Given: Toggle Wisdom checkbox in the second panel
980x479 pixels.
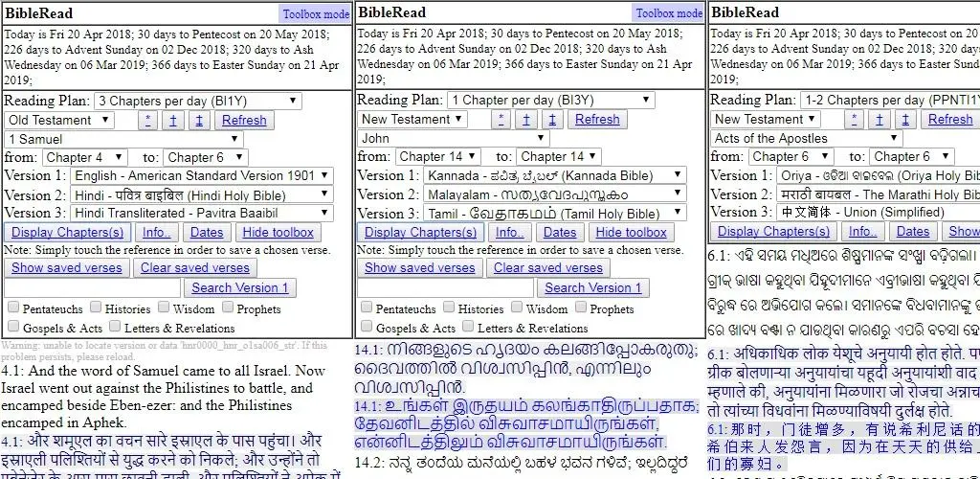Looking at the screenshot, I should pyautogui.click(x=517, y=307).
